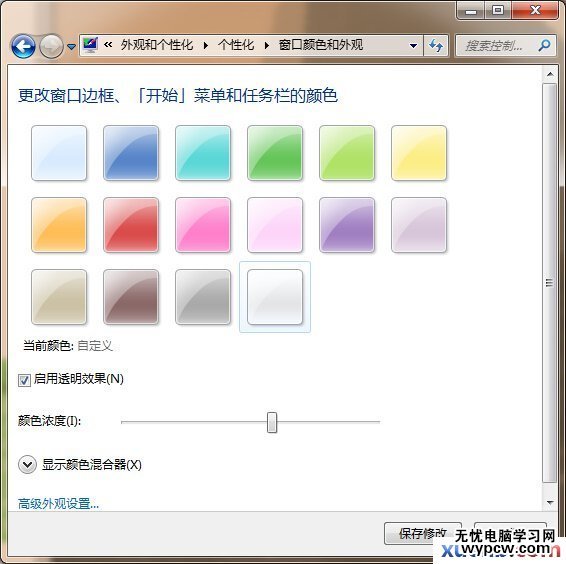Go back with the blue Back arrow
The width and height of the screenshot is (566, 564).
point(23,46)
